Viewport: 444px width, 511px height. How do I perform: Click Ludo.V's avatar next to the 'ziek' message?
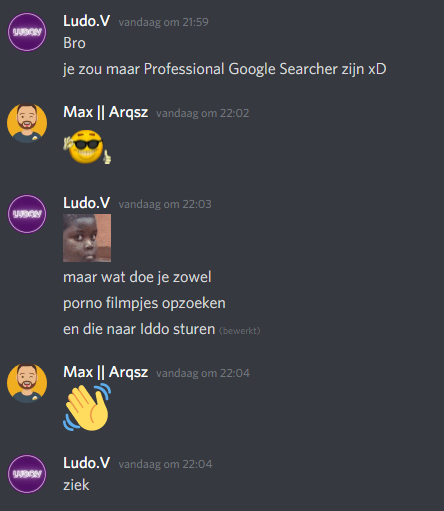point(27,474)
